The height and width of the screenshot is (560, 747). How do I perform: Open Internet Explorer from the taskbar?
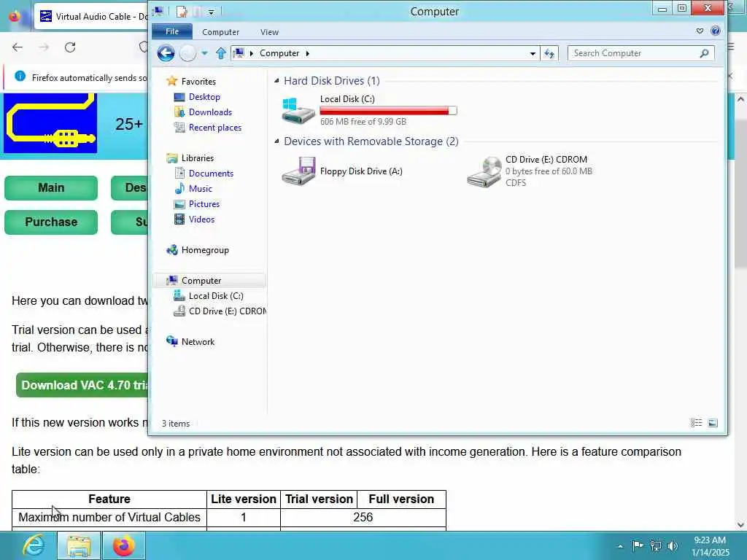tap(34, 545)
